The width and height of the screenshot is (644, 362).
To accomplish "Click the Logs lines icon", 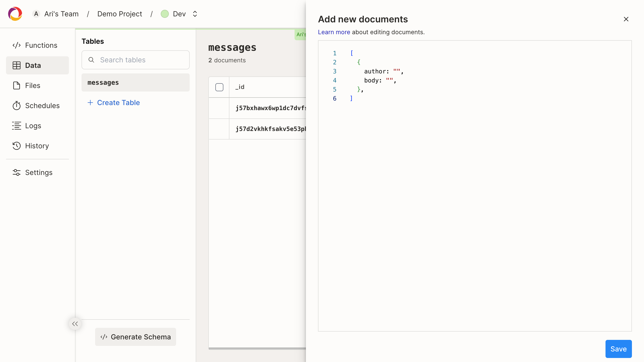I will point(17,126).
